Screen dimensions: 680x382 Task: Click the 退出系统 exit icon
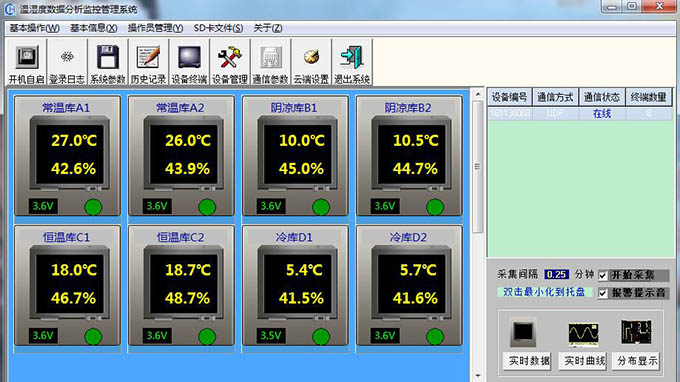[352, 62]
